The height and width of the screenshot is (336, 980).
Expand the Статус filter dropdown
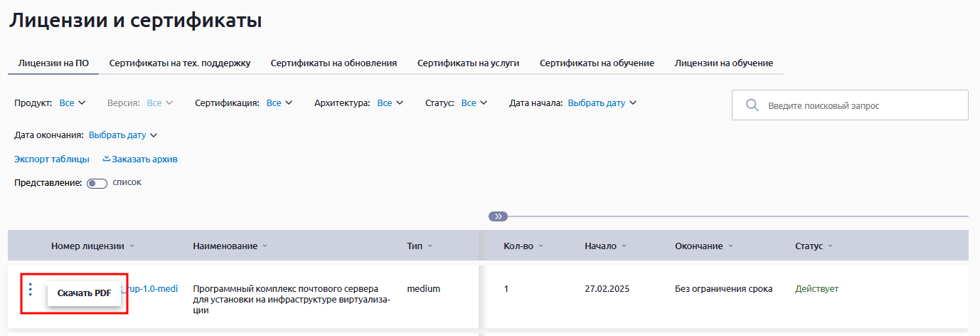tap(474, 103)
